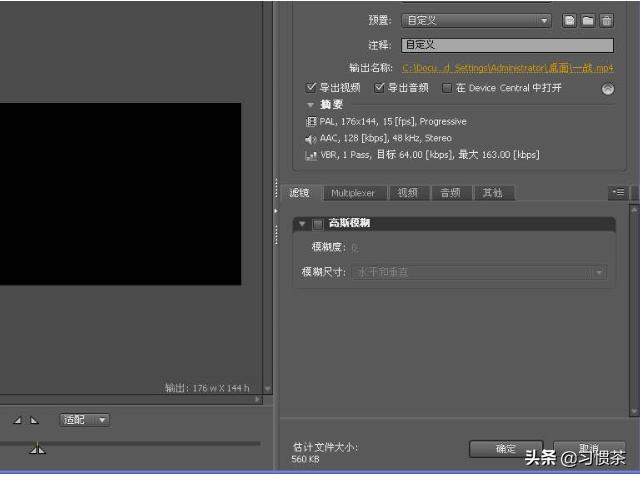Click the zoom out triangle icon
640x480 pixels.
point(17,420)
